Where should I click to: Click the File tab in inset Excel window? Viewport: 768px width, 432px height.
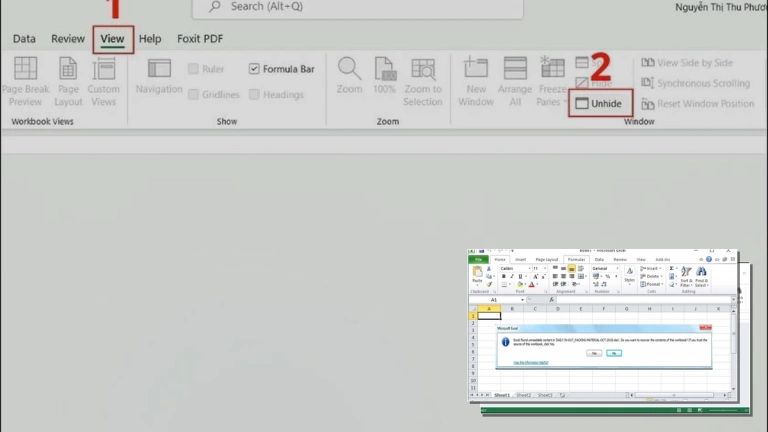[x=478, y=260]
